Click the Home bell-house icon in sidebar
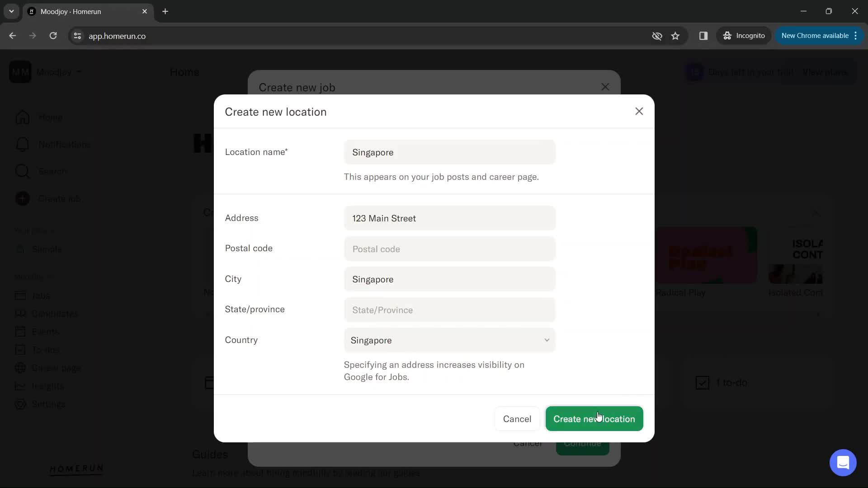Image resolution: width=868 pixels, height=488 pixels. tap(22, 117)
